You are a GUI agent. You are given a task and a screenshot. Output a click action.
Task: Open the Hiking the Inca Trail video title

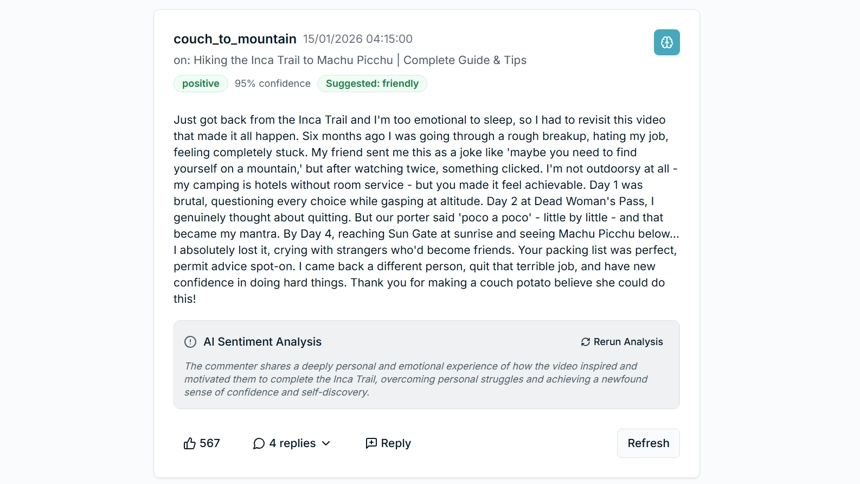click(360, 60)
